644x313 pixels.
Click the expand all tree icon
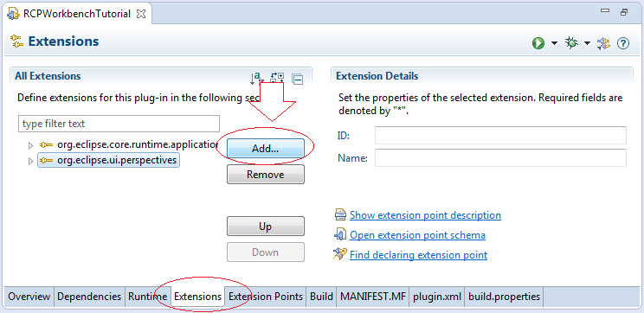point(277,78)
